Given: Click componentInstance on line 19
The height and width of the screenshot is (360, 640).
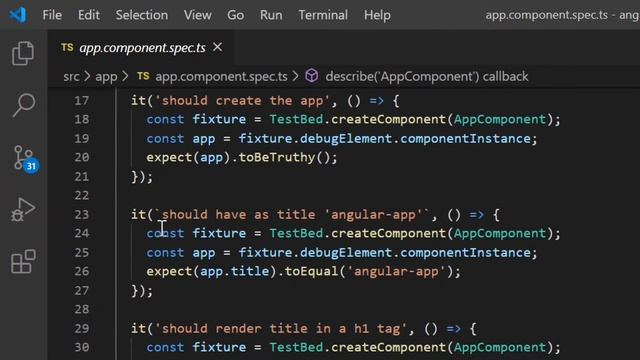Looking at the screenshot, I should [465, 138].
